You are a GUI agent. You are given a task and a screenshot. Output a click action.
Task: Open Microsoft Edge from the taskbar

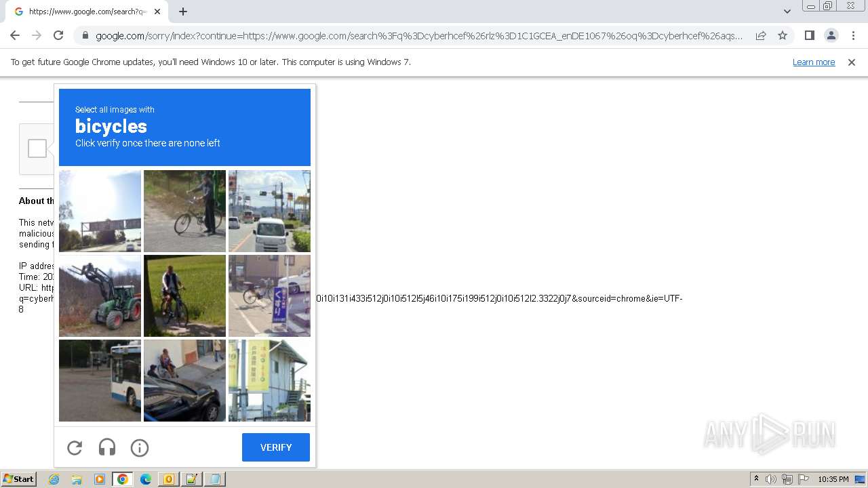click(145, 479)
